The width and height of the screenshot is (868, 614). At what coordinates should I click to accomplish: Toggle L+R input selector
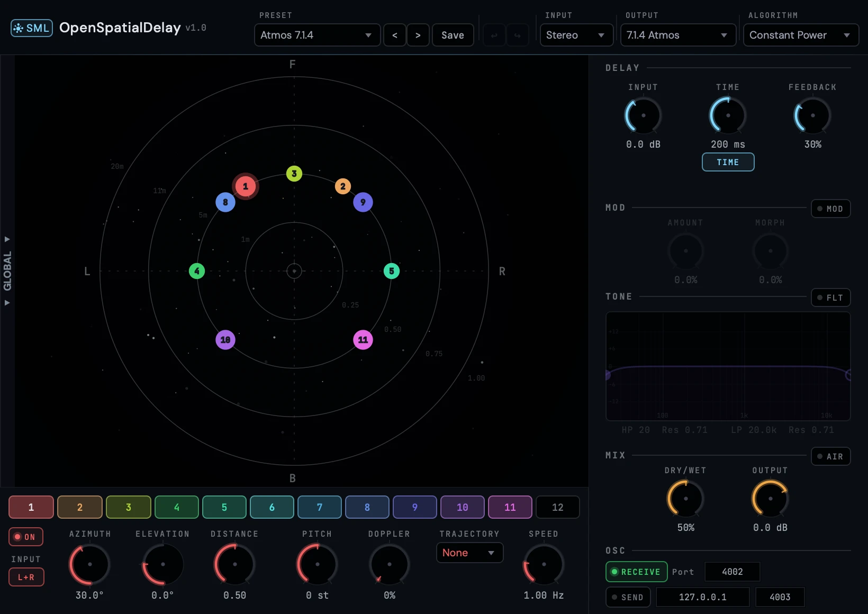[x=26, y=577]
